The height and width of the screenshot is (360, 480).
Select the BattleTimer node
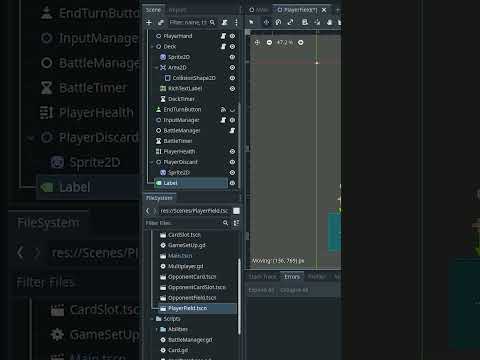pos(178,141)
